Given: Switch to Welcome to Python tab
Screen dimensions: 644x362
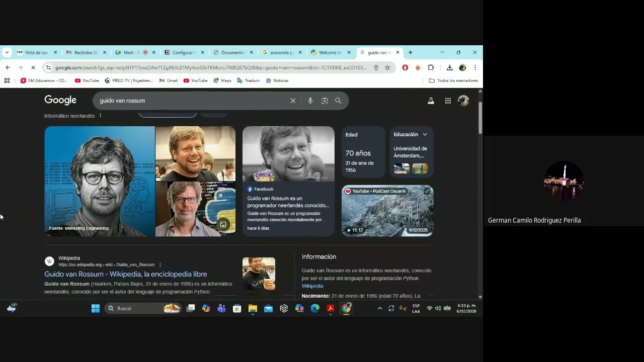Looking at the screenshot, I should (x=331, y=52).
